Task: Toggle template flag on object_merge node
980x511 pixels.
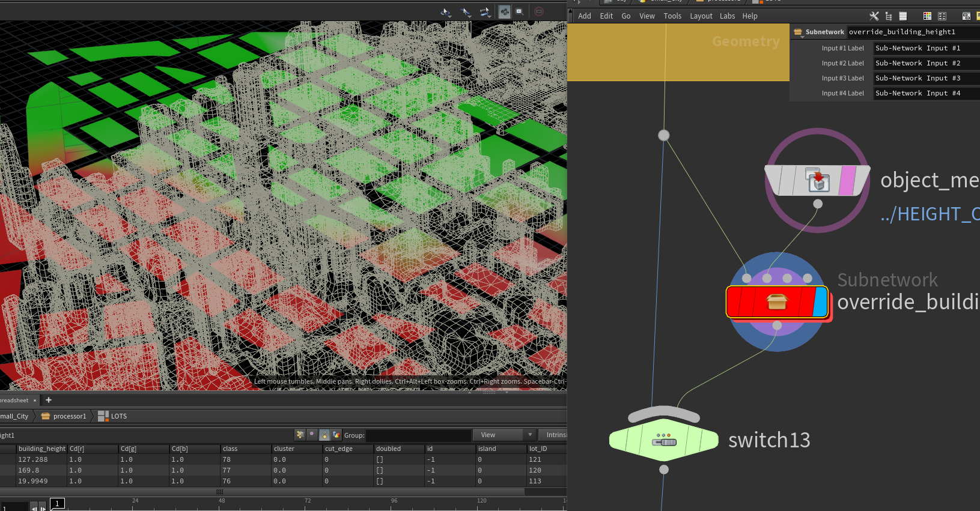Action: point(847,180)
